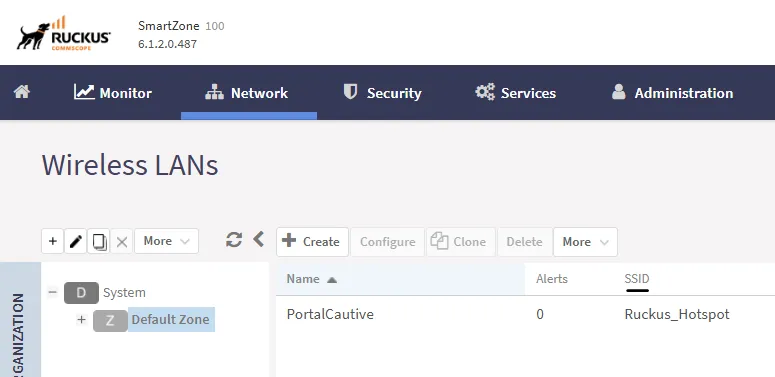Open the Services menu
The image size is (775, 377).
click(x=516, y=92)
